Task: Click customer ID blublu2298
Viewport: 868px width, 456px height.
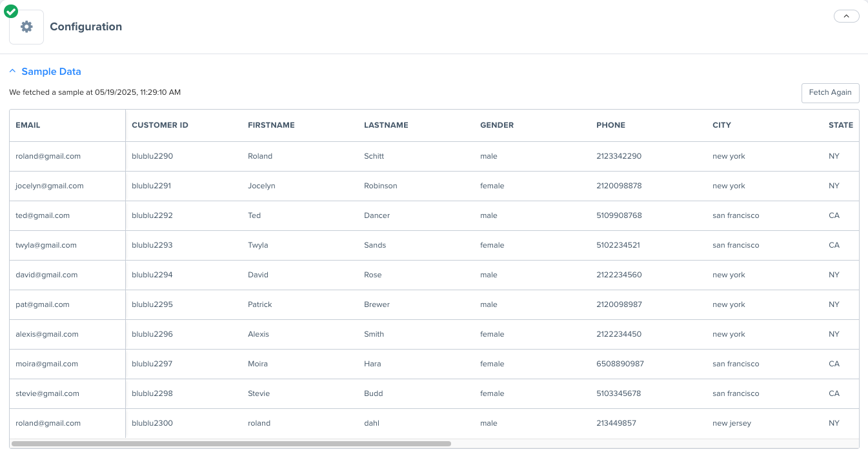Action: (152, 393)
